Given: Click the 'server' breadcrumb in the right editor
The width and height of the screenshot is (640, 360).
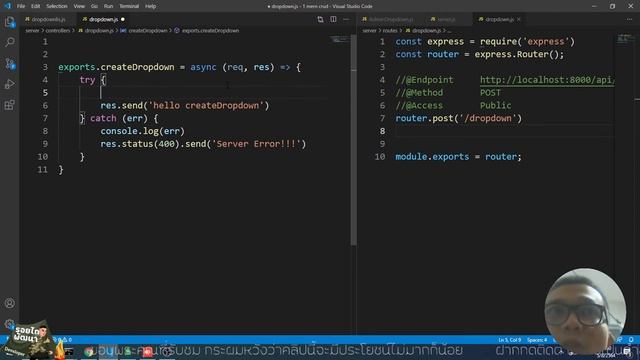Looking at the screenshot, I should (369, 31).
